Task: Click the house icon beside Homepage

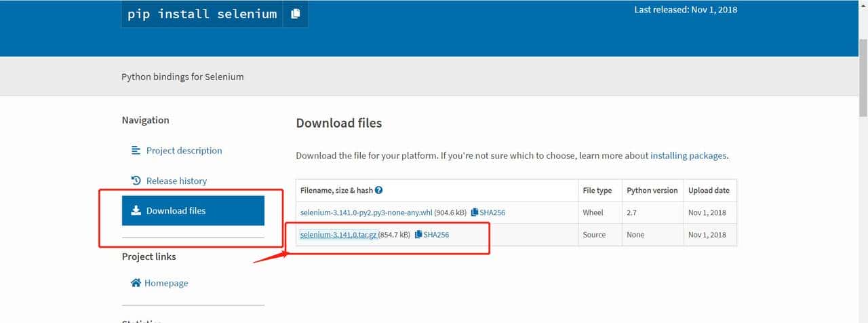Action: 136,283
